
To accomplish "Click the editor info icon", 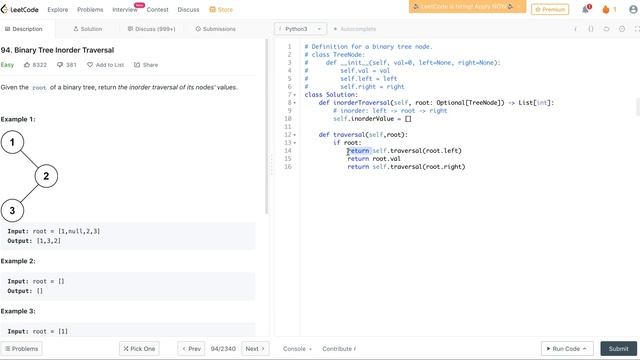I will coord(576,29).
